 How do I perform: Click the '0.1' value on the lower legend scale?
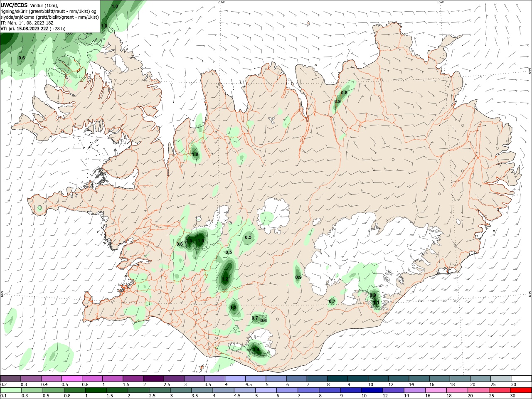(x=4, y=396)
